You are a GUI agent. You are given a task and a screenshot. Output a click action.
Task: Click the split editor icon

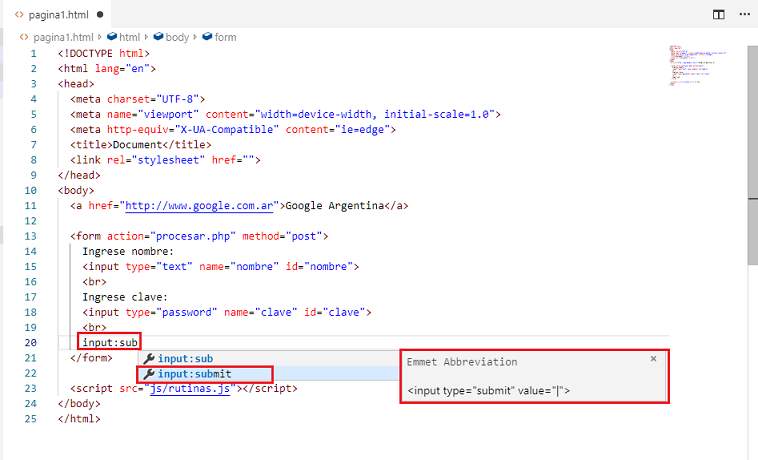718,14
